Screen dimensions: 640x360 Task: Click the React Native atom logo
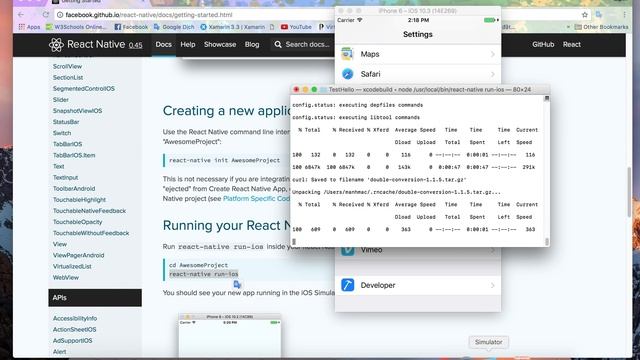(x=56, y=44)
